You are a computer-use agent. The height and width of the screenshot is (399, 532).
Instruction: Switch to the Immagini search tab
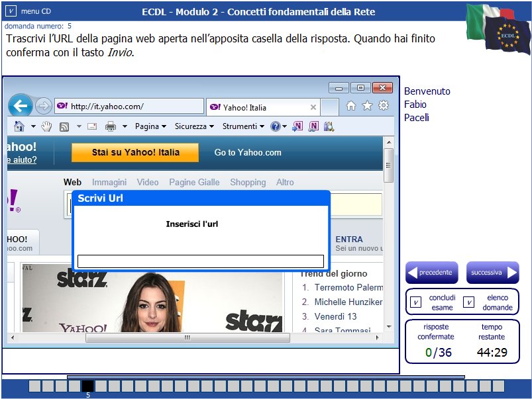(109, 182)
